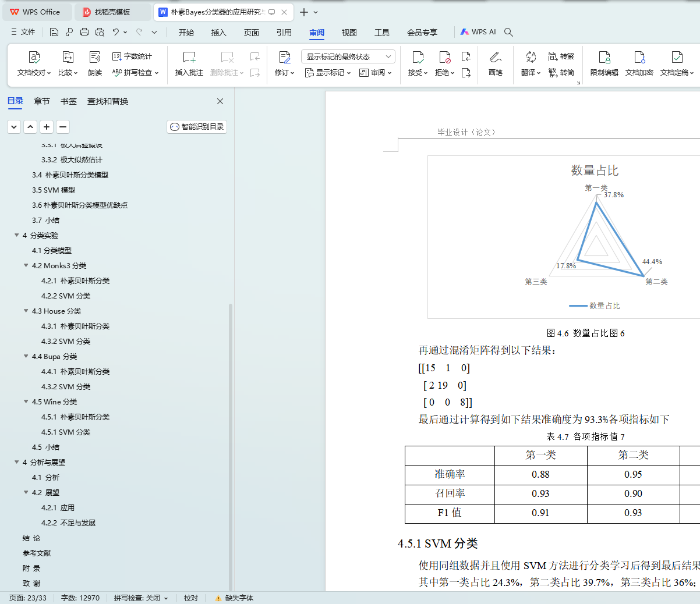700x604 pixels.
Task: Click 校对 in the status bar
Action: [x=191, y=598]
